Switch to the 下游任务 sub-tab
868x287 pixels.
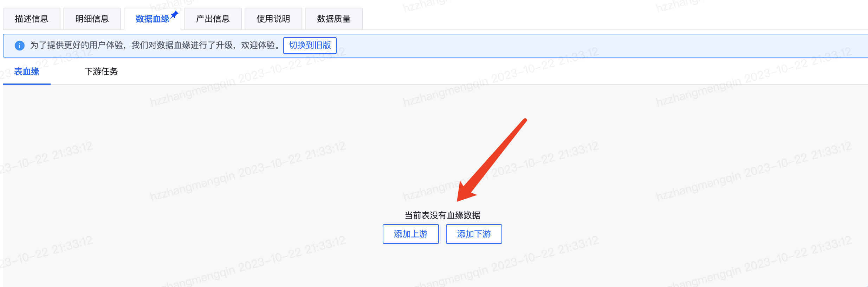(101, 72)
